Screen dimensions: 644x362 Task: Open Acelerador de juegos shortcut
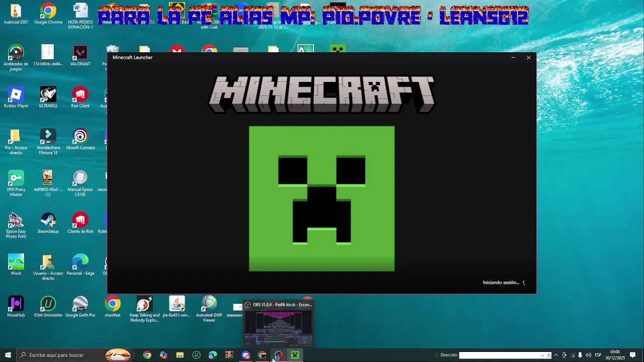pyautogui.click(x=16, y=58)
